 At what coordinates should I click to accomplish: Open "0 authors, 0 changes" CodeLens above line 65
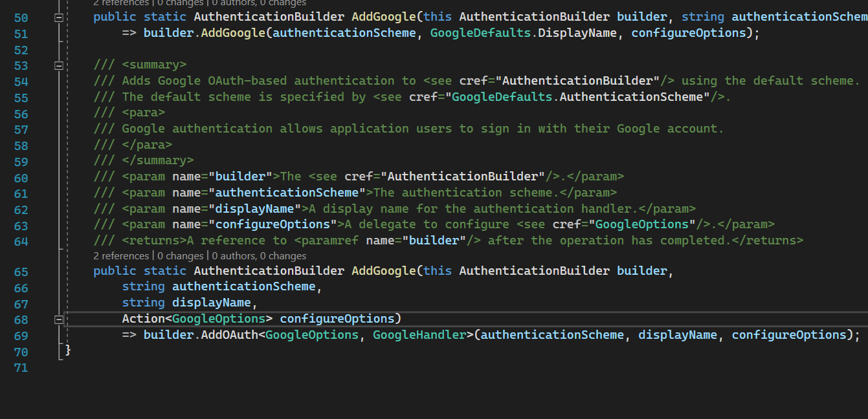pos(259,256)
